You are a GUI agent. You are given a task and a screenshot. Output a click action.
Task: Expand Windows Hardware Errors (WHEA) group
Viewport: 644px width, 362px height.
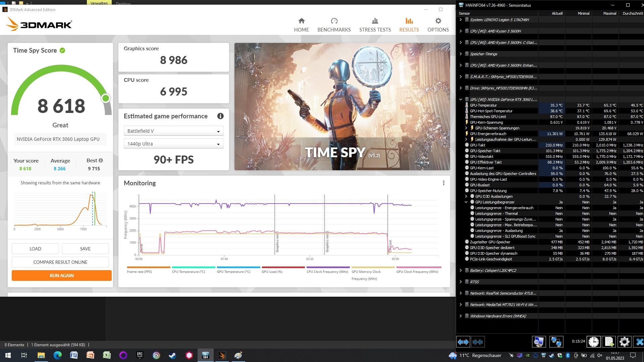pos(461,316)
